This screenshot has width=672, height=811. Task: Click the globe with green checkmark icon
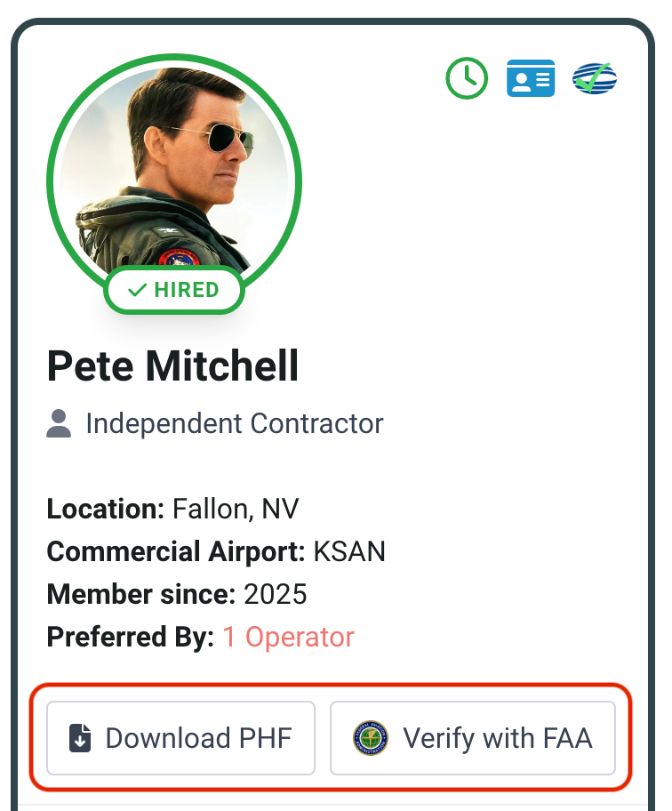point(595,79)
